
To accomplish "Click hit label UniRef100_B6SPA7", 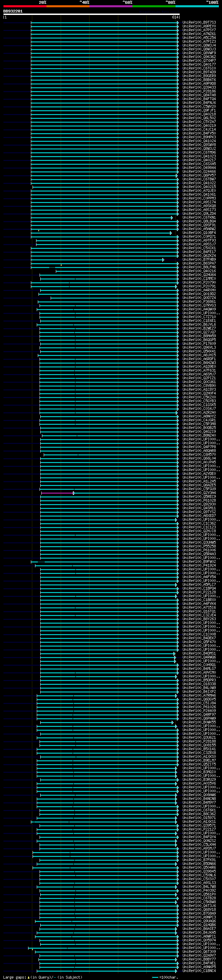I will (x=199, y=263).
